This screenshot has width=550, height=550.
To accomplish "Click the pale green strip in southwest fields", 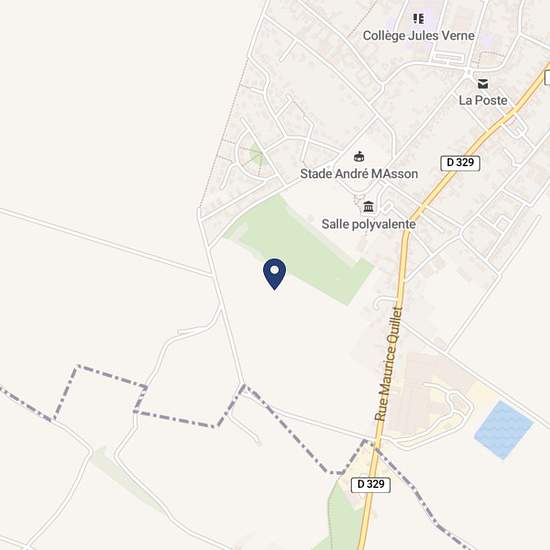I will click(125, 479).
